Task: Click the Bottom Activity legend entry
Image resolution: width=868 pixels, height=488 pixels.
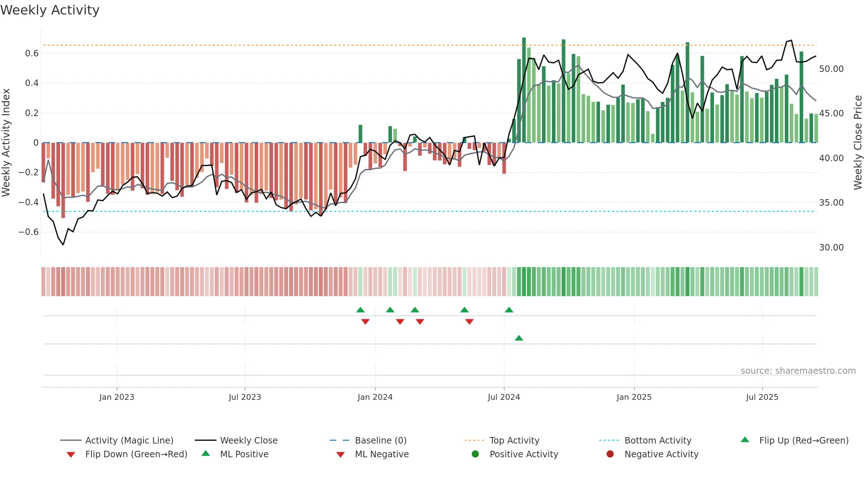Action: coord(645,440)
